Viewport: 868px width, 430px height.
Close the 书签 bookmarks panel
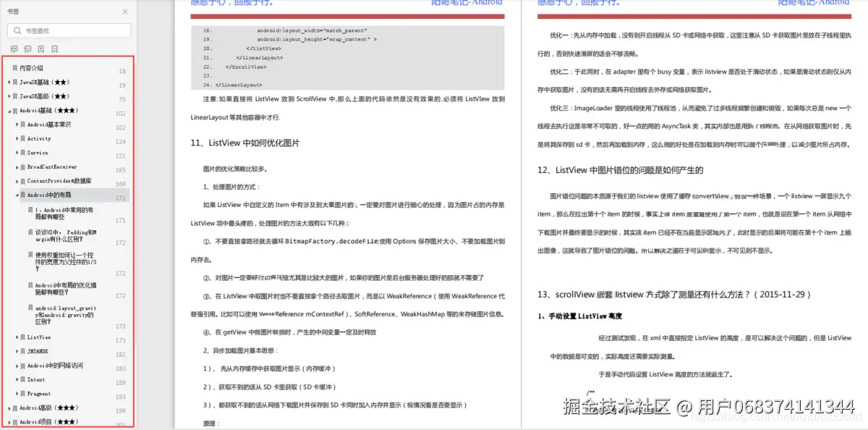click(125, 12)
